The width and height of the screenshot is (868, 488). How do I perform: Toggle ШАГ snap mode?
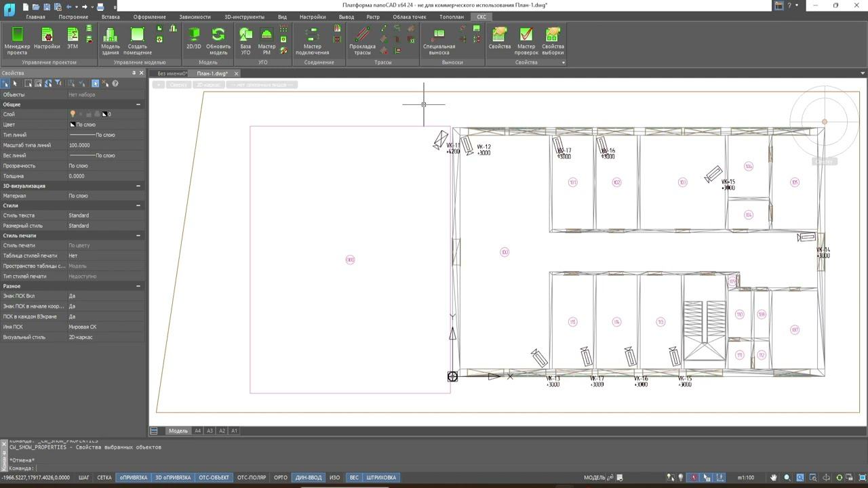83,477
